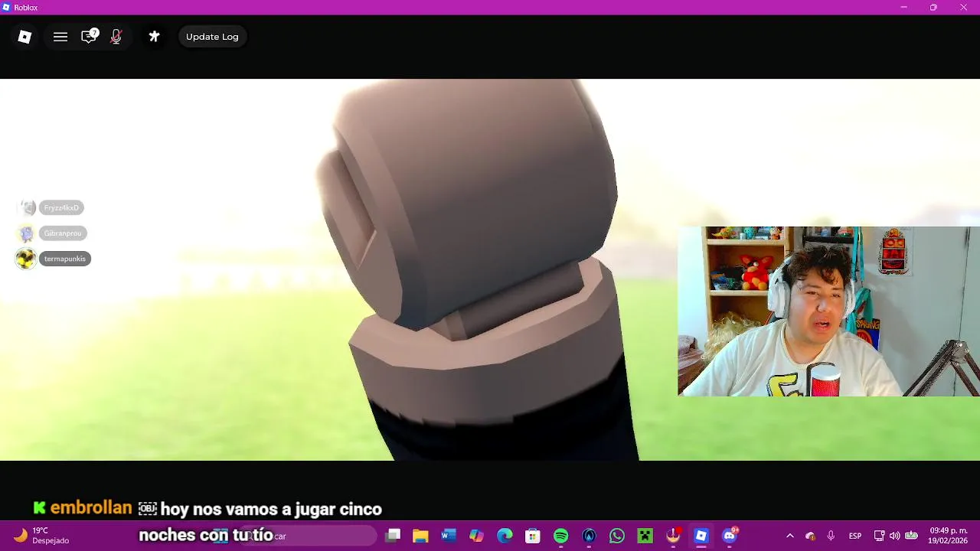Open File Explorer from taskbar
Screen dimensions: 980x551
[x=420, y=536]
